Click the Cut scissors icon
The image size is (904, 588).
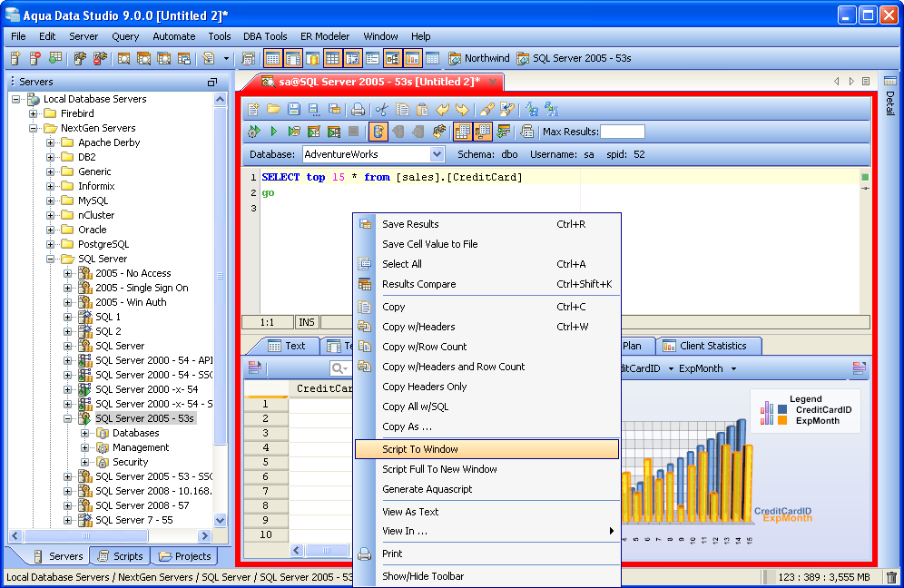point(381,108)
